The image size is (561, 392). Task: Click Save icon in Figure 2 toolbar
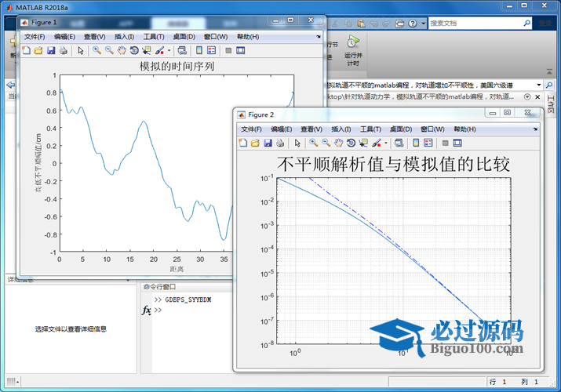(268, 143)
